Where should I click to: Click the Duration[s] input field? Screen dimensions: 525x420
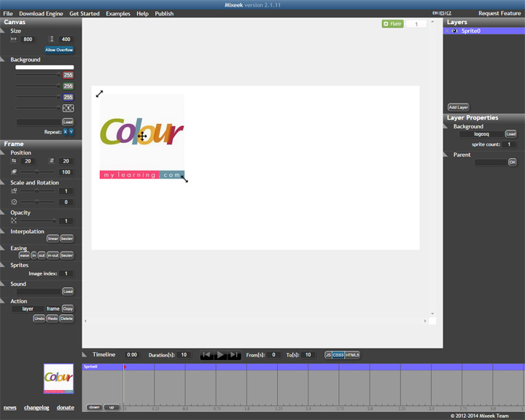[184, 354]
